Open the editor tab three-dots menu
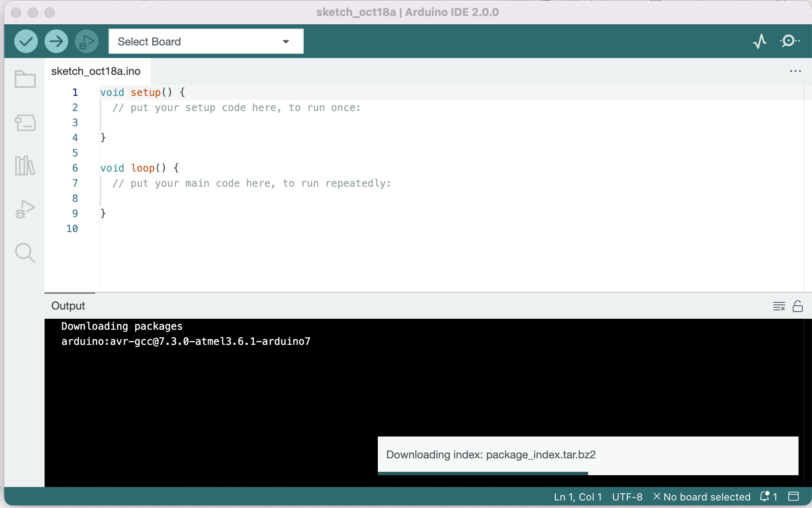 click(795, 71)
